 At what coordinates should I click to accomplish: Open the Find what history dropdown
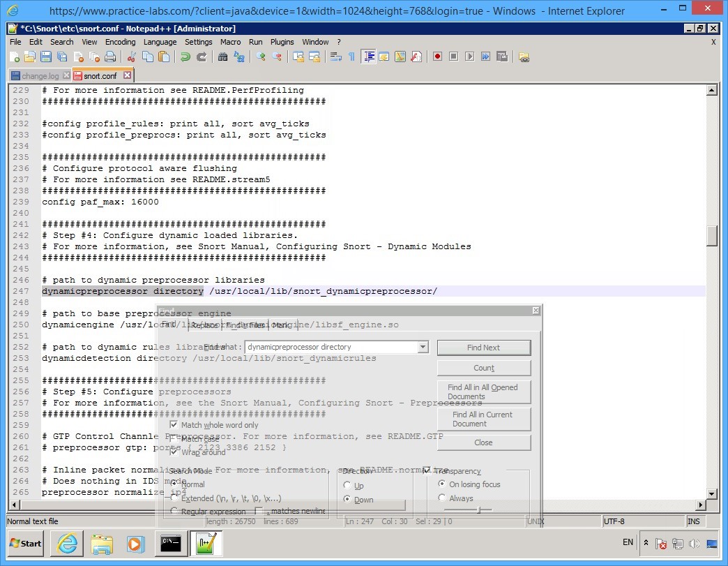point(422,347)
